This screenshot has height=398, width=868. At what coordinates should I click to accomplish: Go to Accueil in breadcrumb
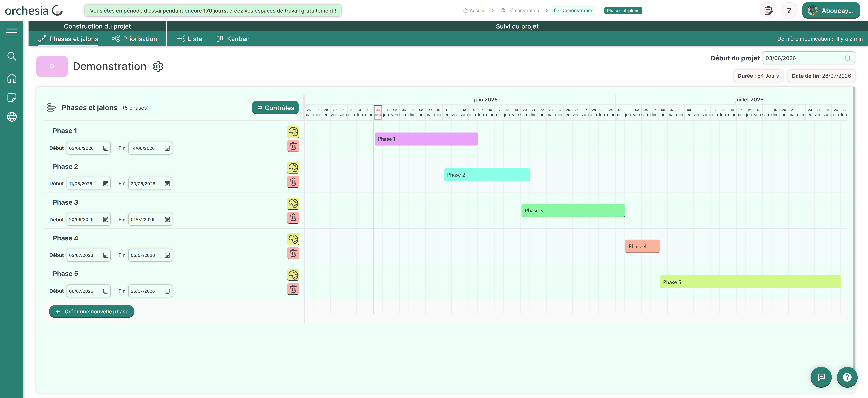coord(474,11)
